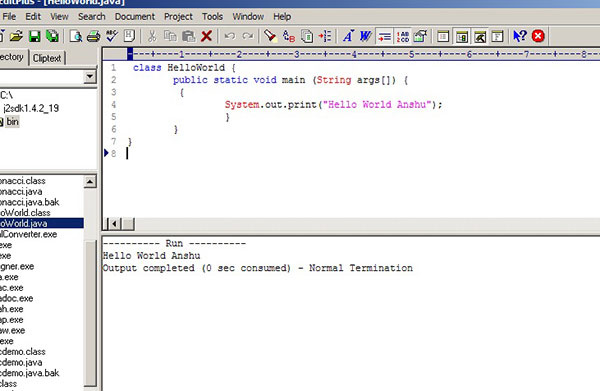Run spell check with the ABC icon
600x391 pixels.
click(x=112, y=36)
